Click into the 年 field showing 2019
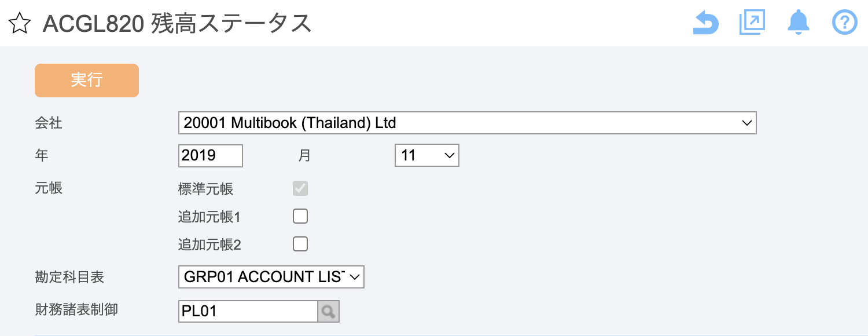 (x=210, y=155)
